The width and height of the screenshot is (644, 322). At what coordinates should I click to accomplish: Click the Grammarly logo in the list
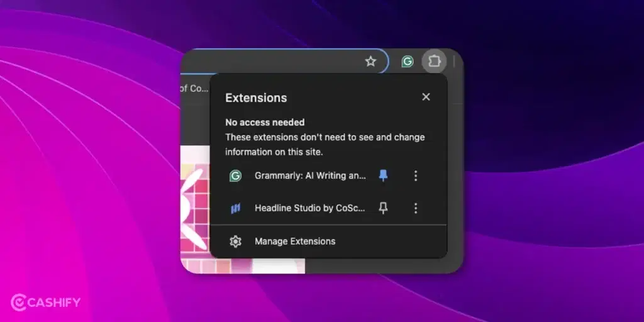[235, 176]
